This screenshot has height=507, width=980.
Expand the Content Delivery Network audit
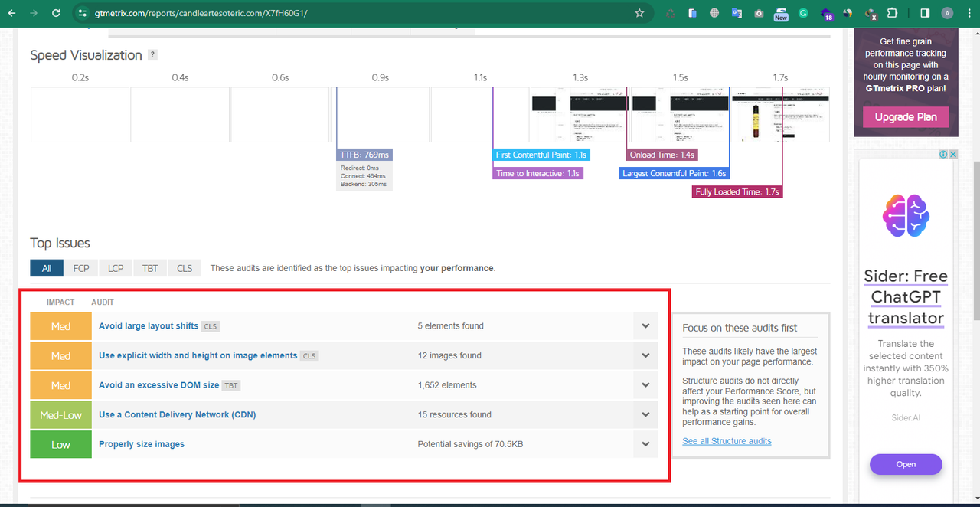point(645,414)
